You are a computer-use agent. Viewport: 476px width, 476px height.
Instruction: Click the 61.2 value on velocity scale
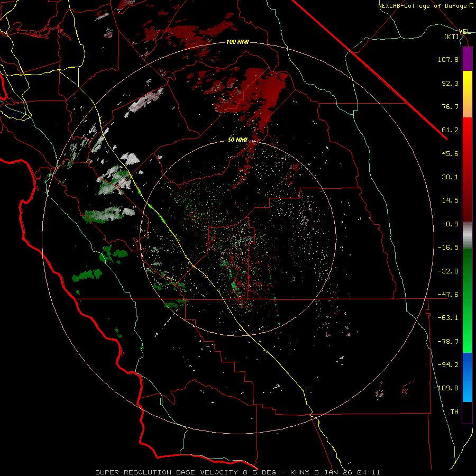(x=450, y=130)
